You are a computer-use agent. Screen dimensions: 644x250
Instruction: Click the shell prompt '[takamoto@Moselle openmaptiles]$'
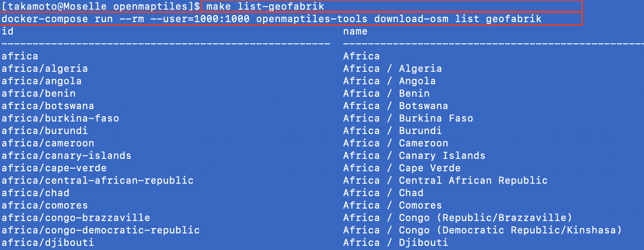[101, 7]
